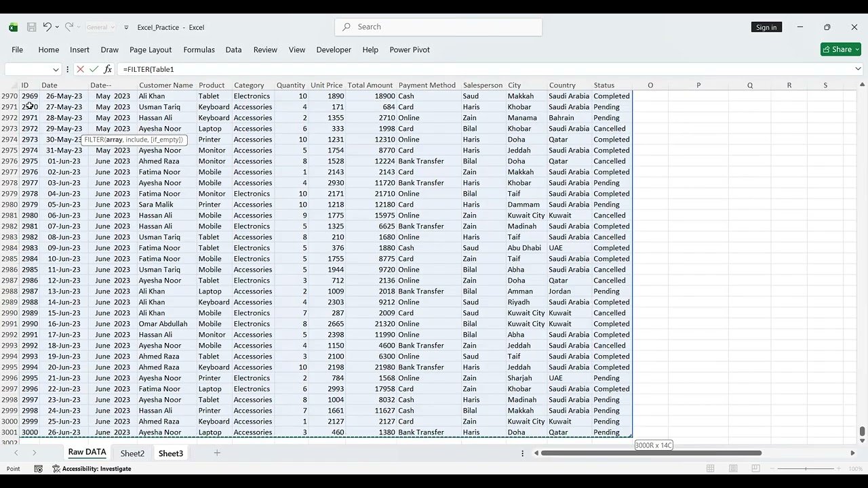Click the horizontal scroll right arrow
The image size is (868, 488).
coord(852,453)
